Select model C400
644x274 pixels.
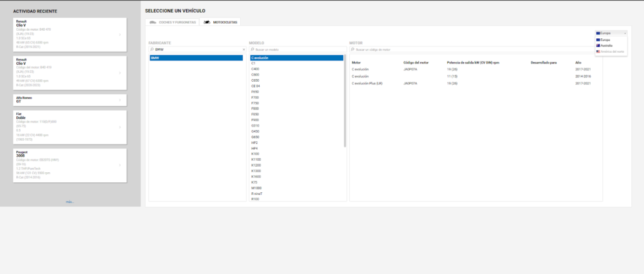[x=297, y=69]
